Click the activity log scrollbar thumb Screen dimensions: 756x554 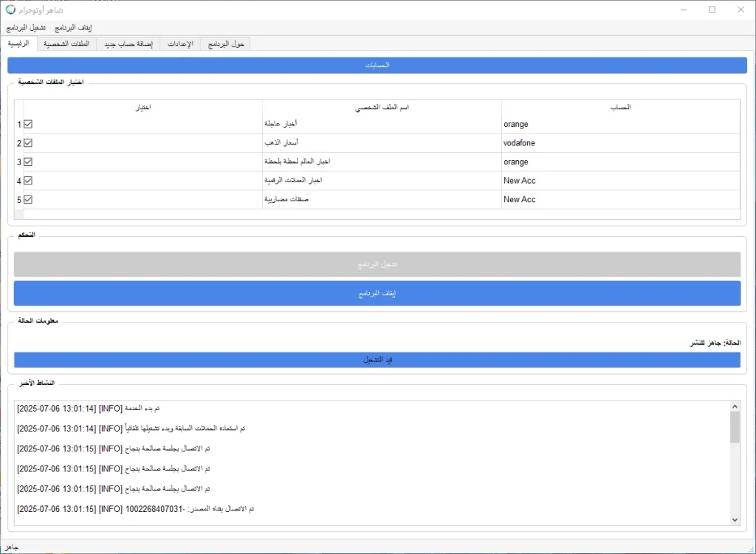(735, 427)
